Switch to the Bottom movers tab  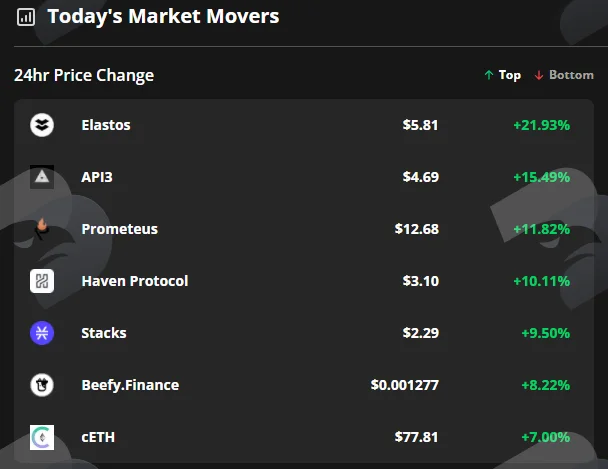click(x=564, y=75)
